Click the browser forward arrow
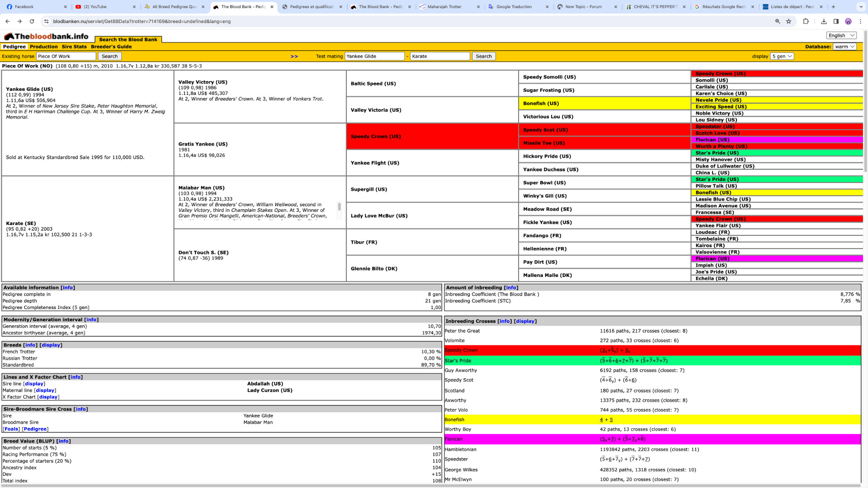 click(x=19, y=21)
